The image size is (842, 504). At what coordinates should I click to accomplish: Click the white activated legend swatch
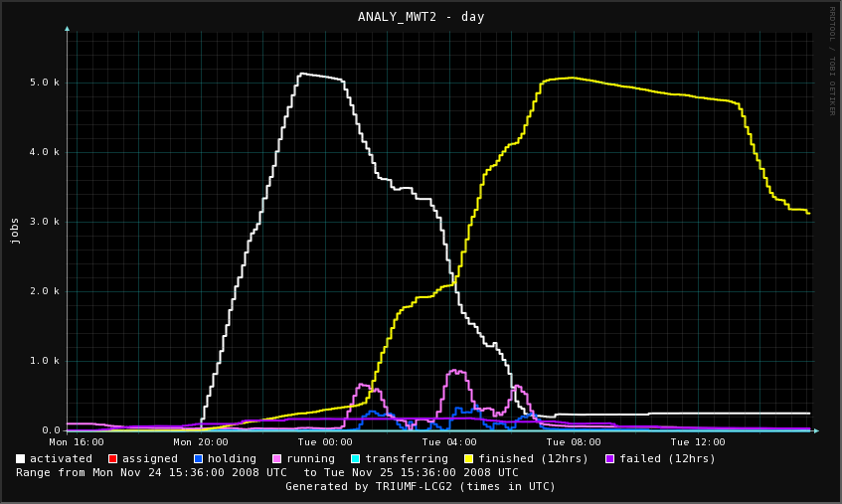[x=21, y=458]
